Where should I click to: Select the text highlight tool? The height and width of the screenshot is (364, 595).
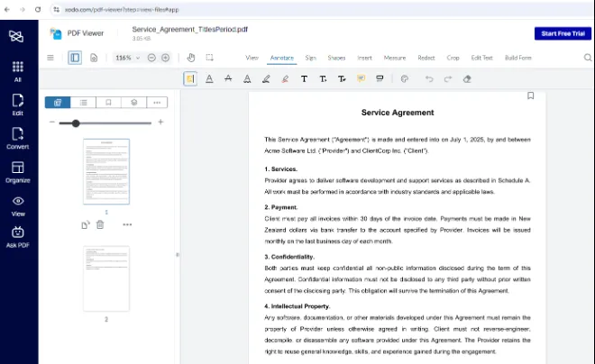(190, 79)
